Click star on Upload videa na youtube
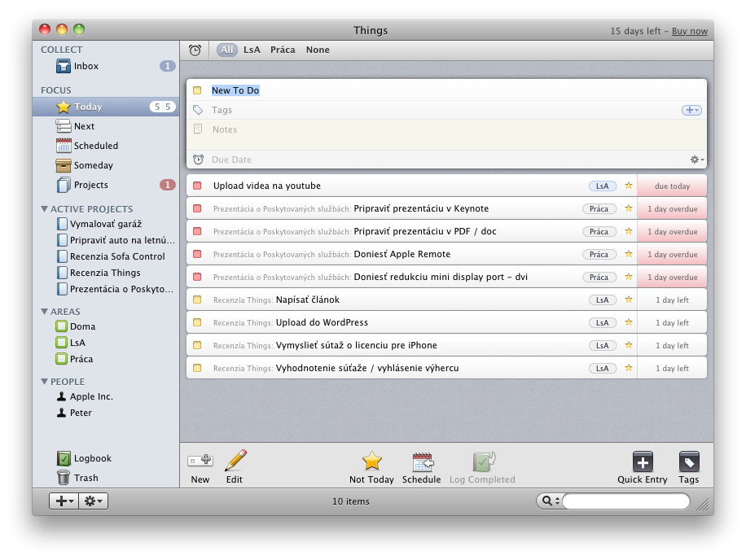The image size is (746, 560). coord(629,186)
